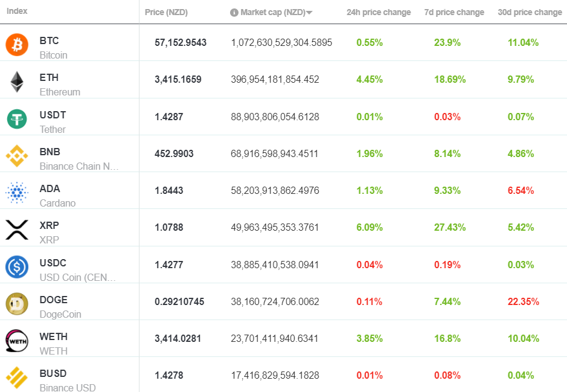Select the Bitcoin name label
The height and width of the screenshot is (392, 567).
pyautogui.click(x=54, y=55)
